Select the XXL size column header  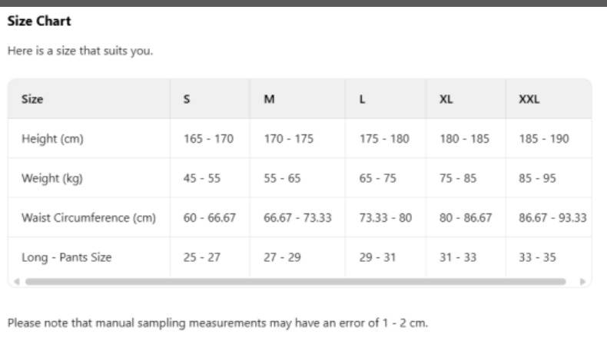click(x=529, y=99)
